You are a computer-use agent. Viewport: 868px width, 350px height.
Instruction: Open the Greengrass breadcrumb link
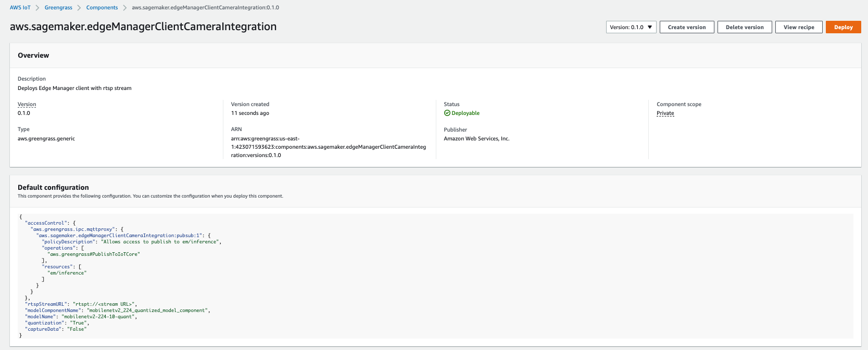[58, 8]
